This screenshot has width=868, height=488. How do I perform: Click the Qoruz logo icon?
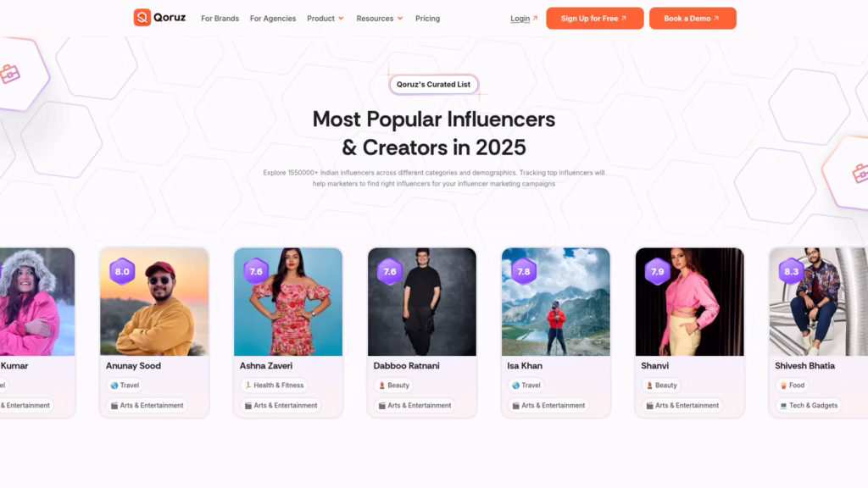[142, 18]
